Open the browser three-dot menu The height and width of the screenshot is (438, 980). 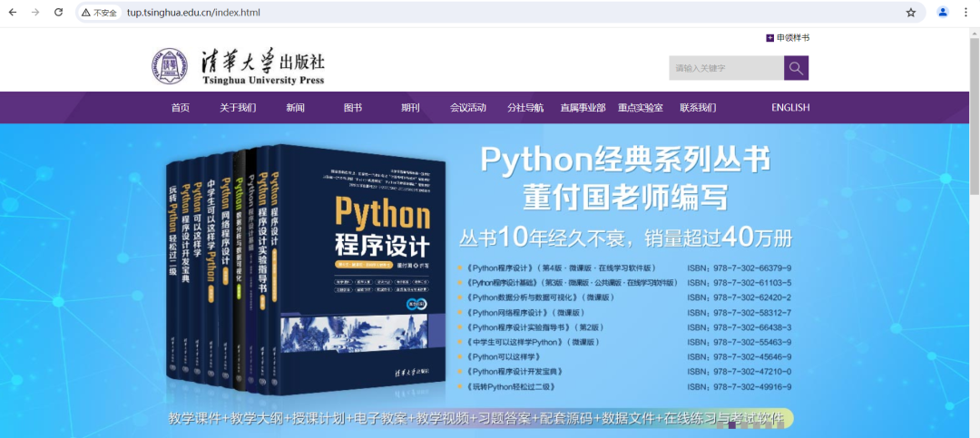[966, 13]
